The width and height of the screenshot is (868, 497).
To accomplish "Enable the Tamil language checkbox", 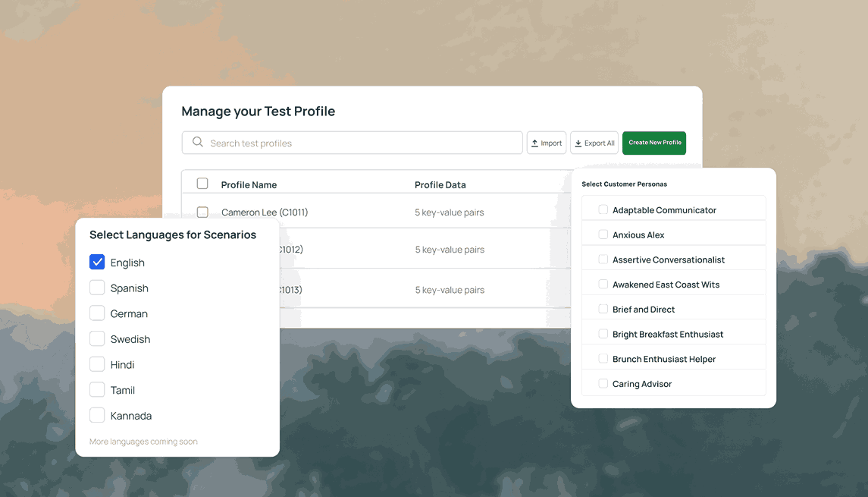I will point(97,389).
